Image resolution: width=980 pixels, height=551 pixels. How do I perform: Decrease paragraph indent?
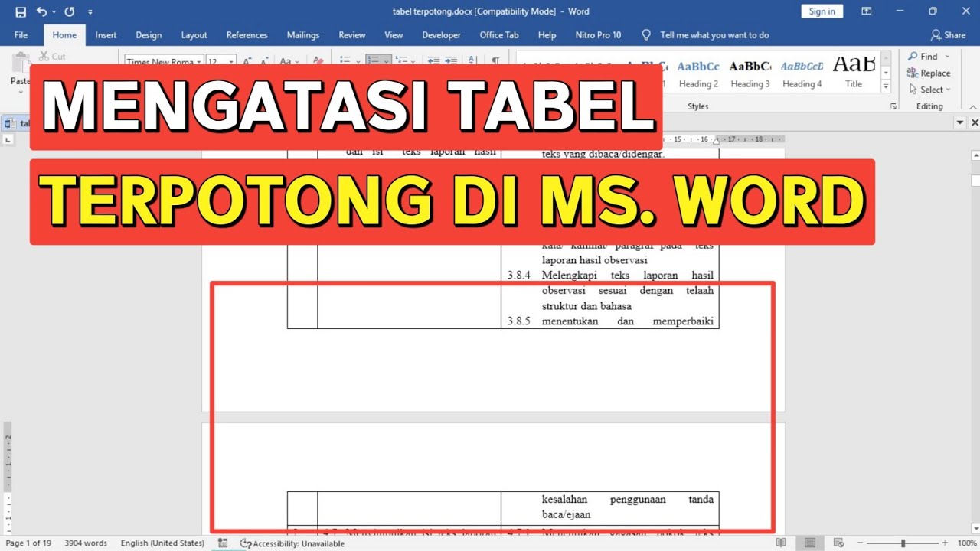tap(434, 60)
